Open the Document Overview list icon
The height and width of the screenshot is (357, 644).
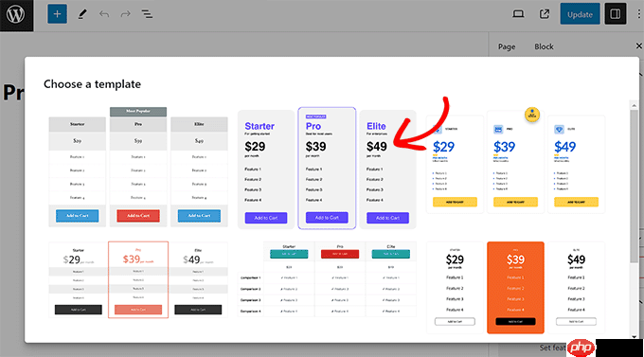(147, 14)
